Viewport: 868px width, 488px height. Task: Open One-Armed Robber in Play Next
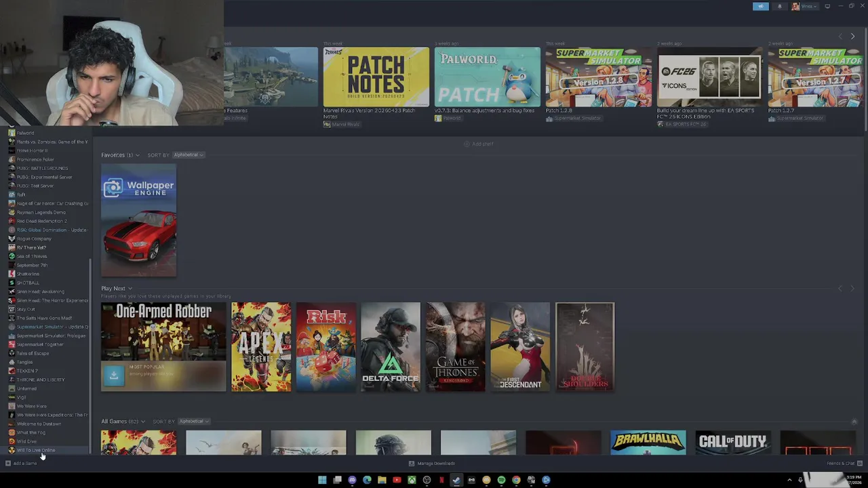(x=163, y=347)
